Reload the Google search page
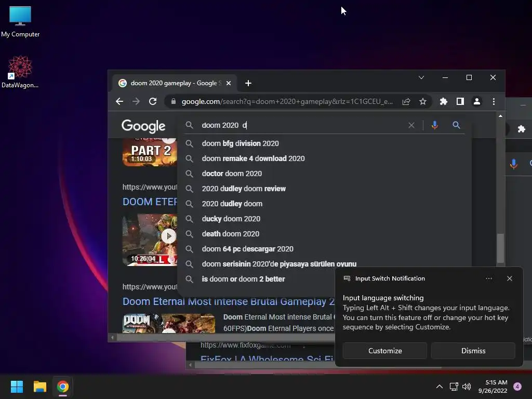Screen dimensions: 532x399 153,101
